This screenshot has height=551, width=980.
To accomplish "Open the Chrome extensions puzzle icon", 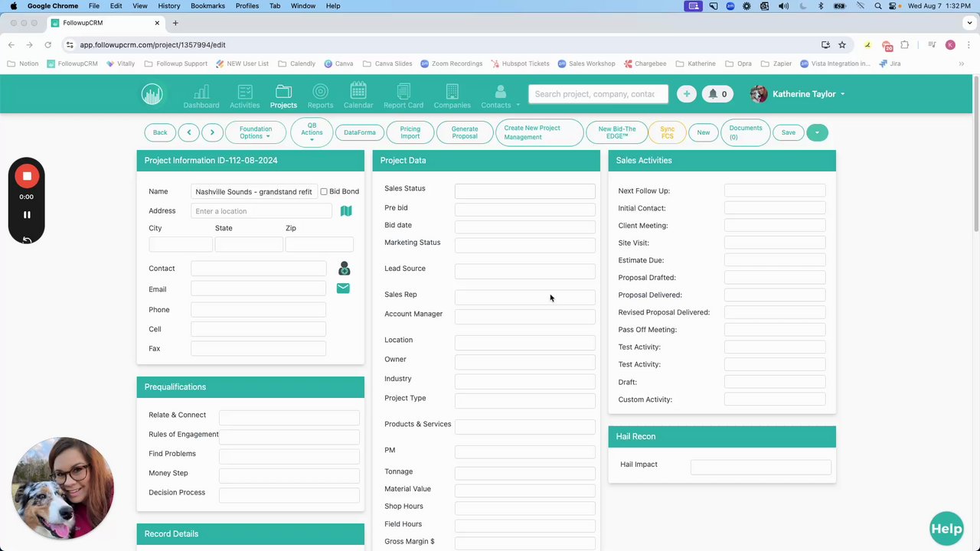I will coord(904,44).
